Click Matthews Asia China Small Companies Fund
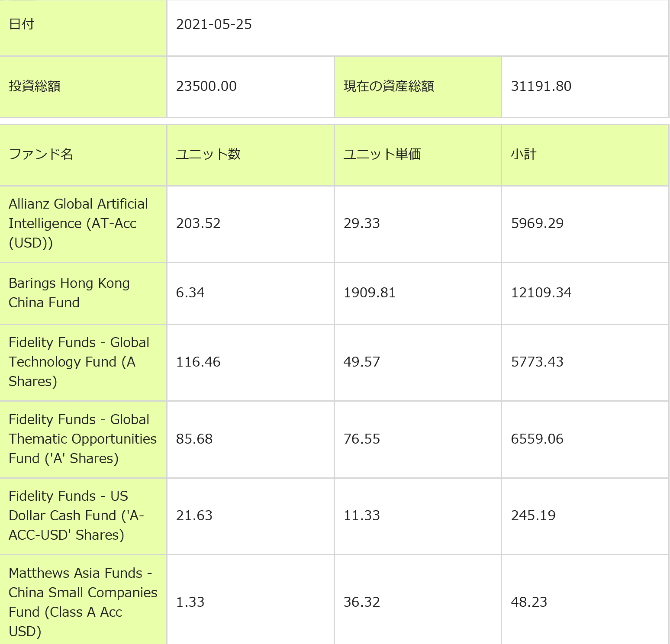This screenshot has height=644, width=670. point(83,602)
